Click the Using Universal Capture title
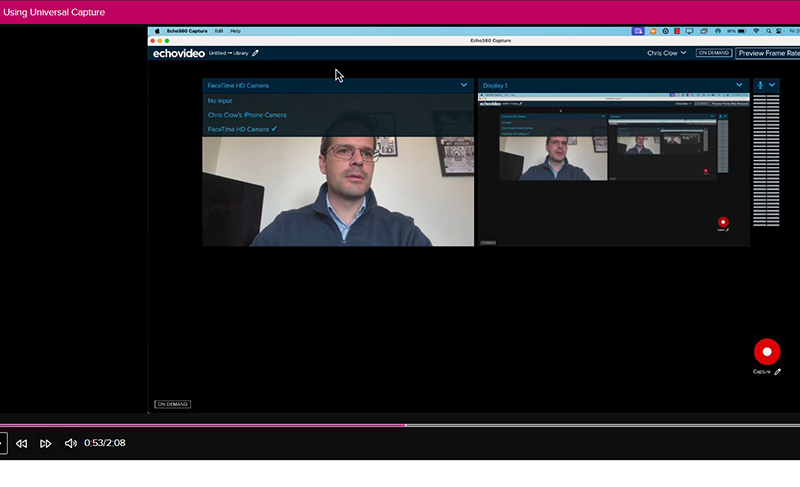Image resolution: width=800 pixels, height=487 pixels. pyautogui.click(x=54, y=12)
